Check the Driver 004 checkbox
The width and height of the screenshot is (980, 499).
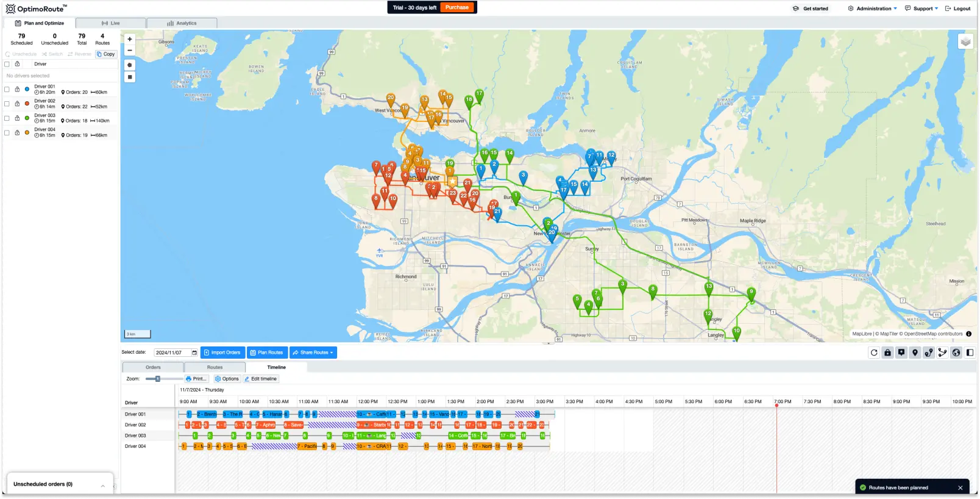7,132
